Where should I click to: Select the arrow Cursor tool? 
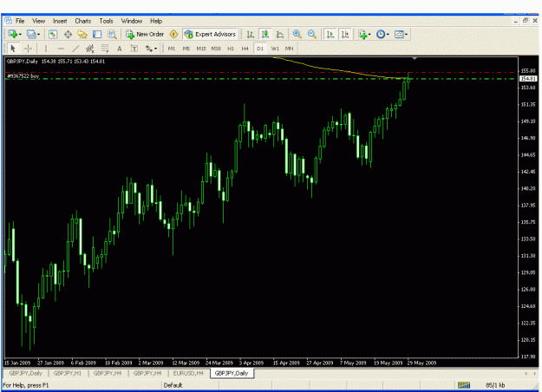(13, 49)
